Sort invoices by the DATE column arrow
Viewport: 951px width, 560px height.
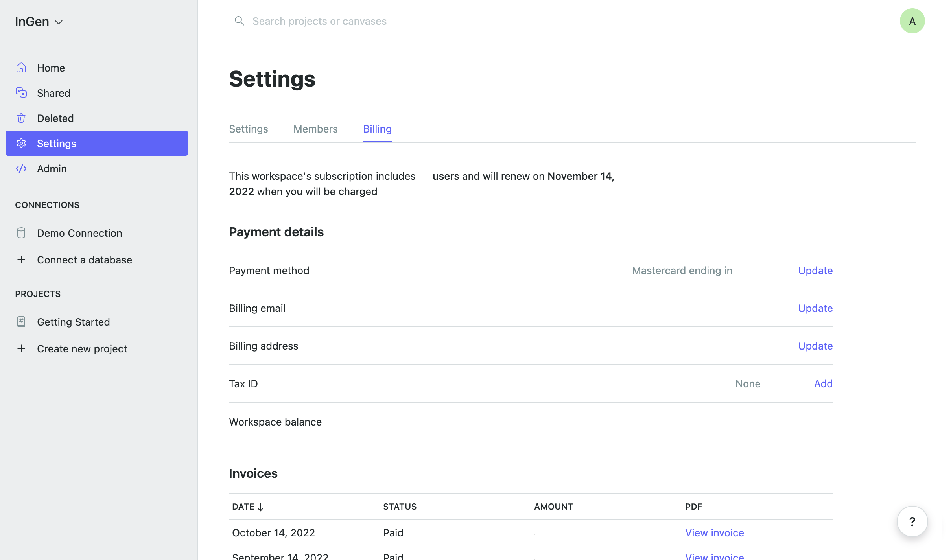[260, 507]
